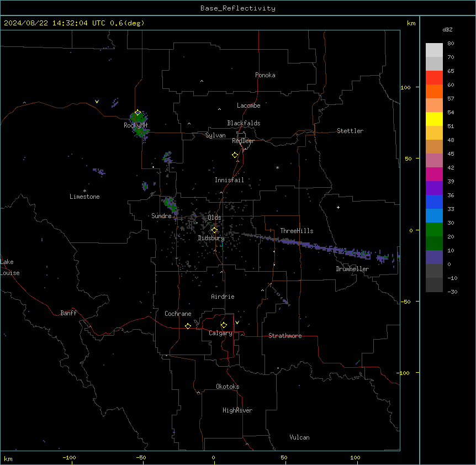
Task: Click the yellow V marker right of Calgary's diamond
Action: [x=237, y=323]
